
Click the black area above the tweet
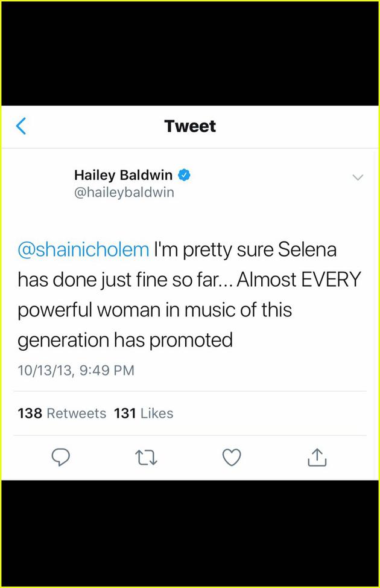click(190, 53)
